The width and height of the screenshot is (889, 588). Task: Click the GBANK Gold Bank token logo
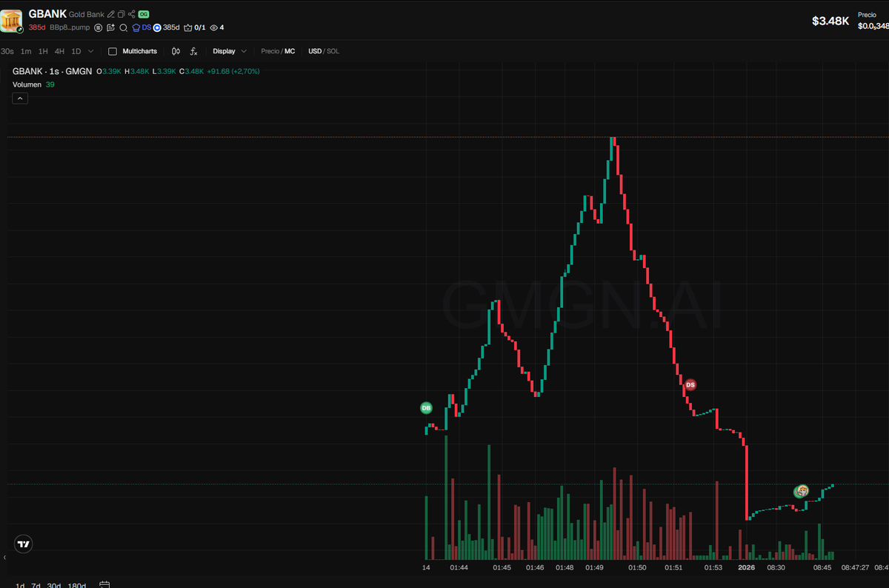pyautogui.click(x=12, y=21)
